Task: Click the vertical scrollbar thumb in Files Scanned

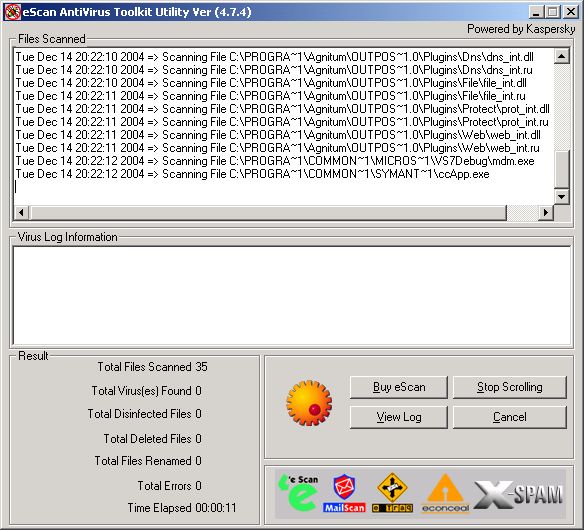Action: (561, 169)
